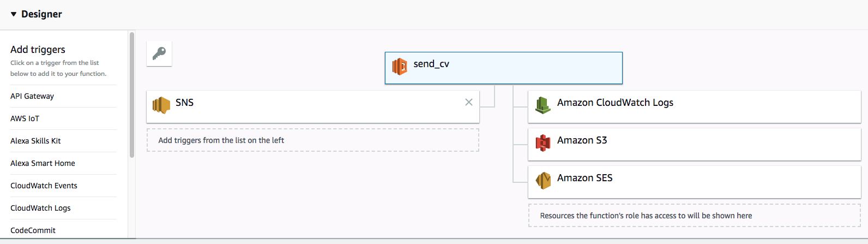Add AWS IoT trigger from list
868x244 pixels.
click(x=25, y=118)
